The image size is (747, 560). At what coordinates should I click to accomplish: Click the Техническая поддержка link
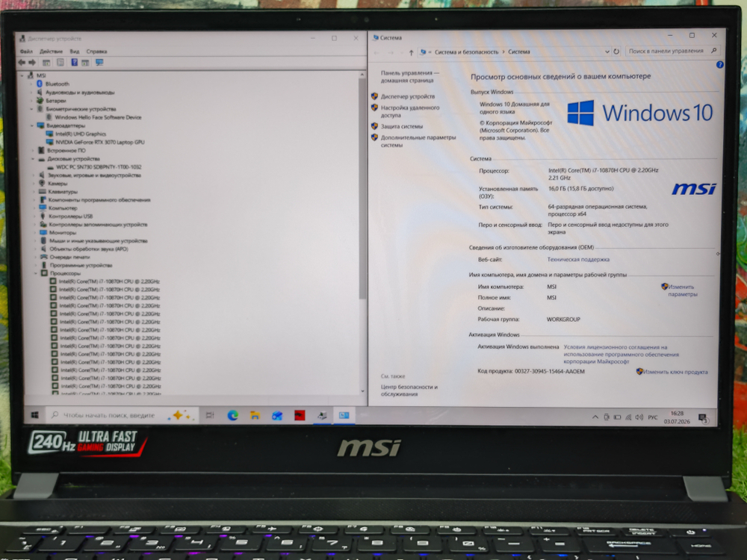pos(578,260)
